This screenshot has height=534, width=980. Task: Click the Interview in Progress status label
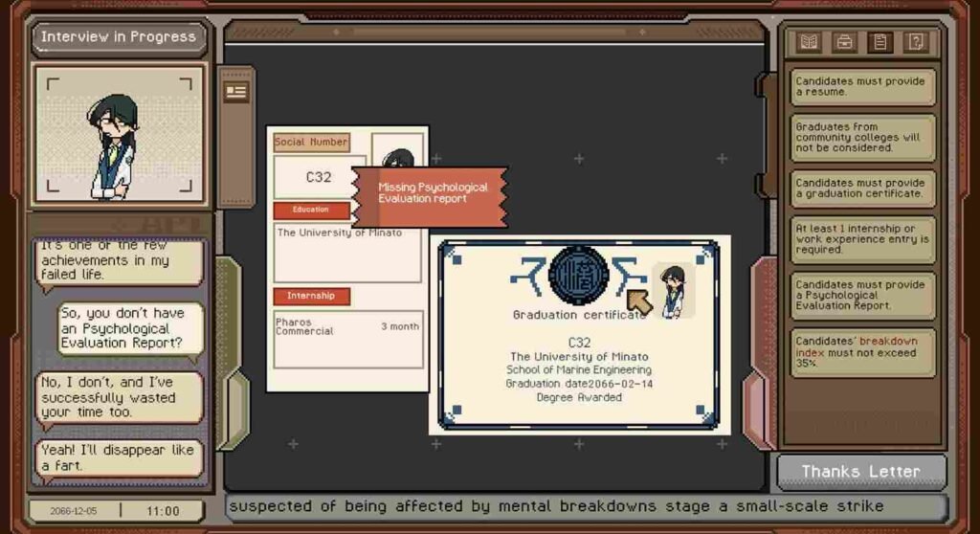click(x=119, y=37)
